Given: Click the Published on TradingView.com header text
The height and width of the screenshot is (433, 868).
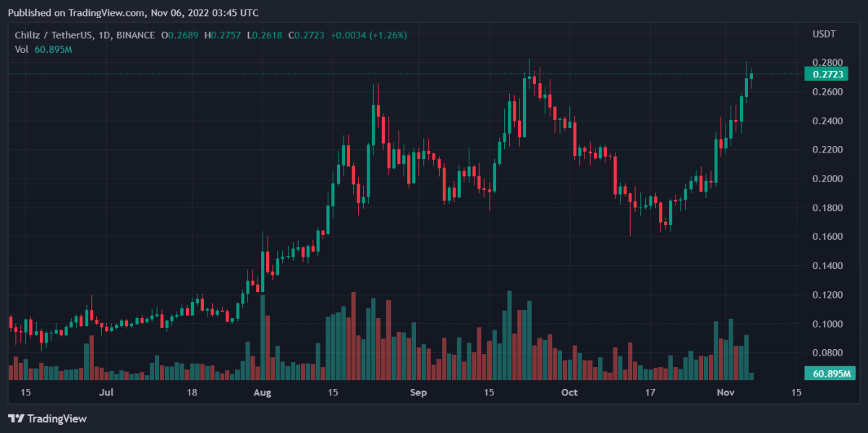Looking at the screenshot, I should (x=132, y=13).
